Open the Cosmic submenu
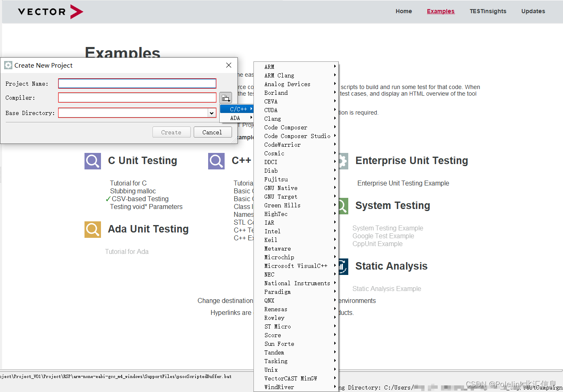Viewport: 563px width, 392px height. (296, 153)
